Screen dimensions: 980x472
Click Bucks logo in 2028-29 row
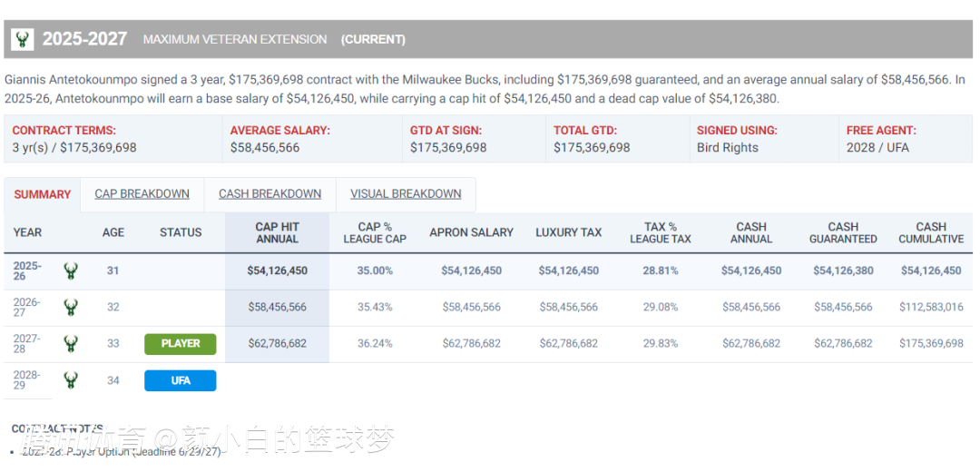pyautogui.click(x=70, y=380)
